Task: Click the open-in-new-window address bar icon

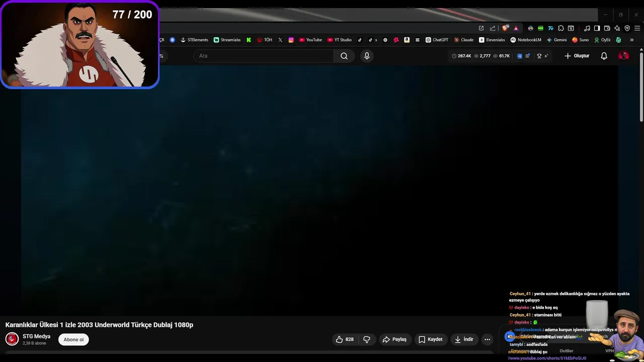Action: 481,28
